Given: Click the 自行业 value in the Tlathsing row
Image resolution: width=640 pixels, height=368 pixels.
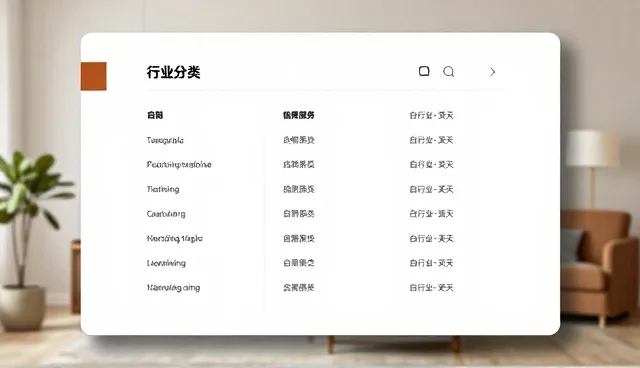Looking at the screenshot, I should (x=431, y=189).
